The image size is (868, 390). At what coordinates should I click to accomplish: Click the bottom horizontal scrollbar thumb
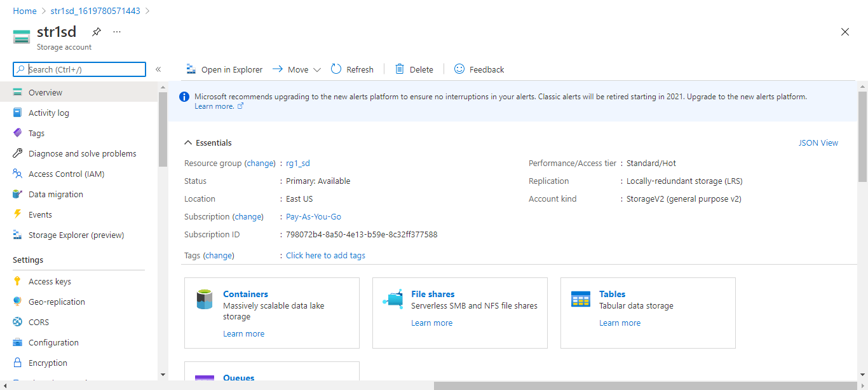(x=645, y=386)
